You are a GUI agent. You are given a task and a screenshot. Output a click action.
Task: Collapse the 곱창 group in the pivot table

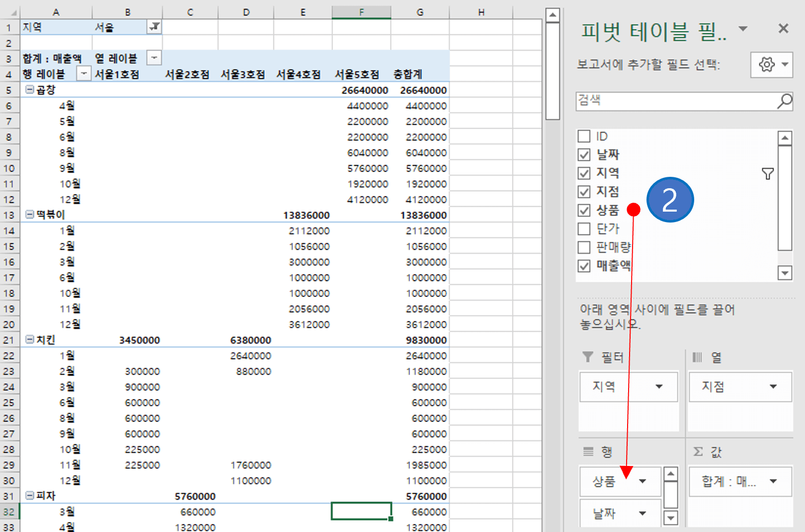[29, 90]
